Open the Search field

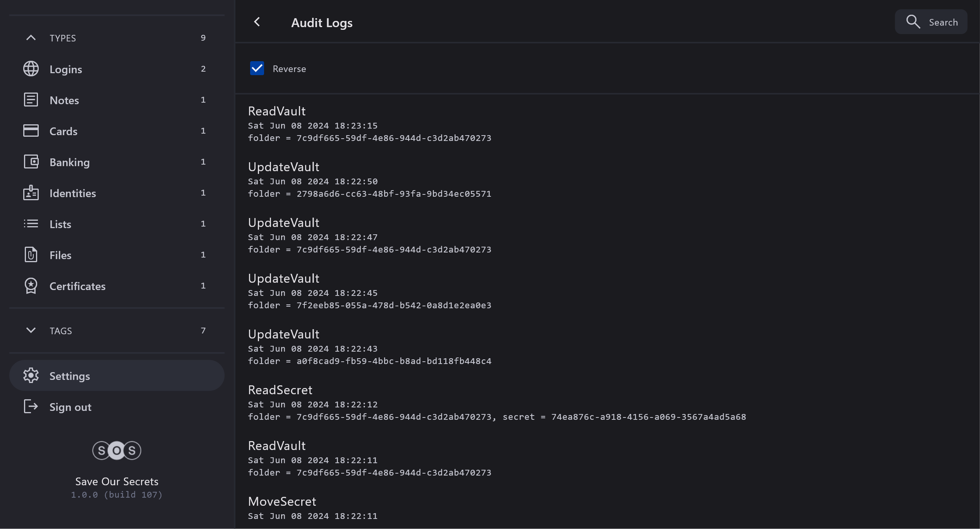931,22
